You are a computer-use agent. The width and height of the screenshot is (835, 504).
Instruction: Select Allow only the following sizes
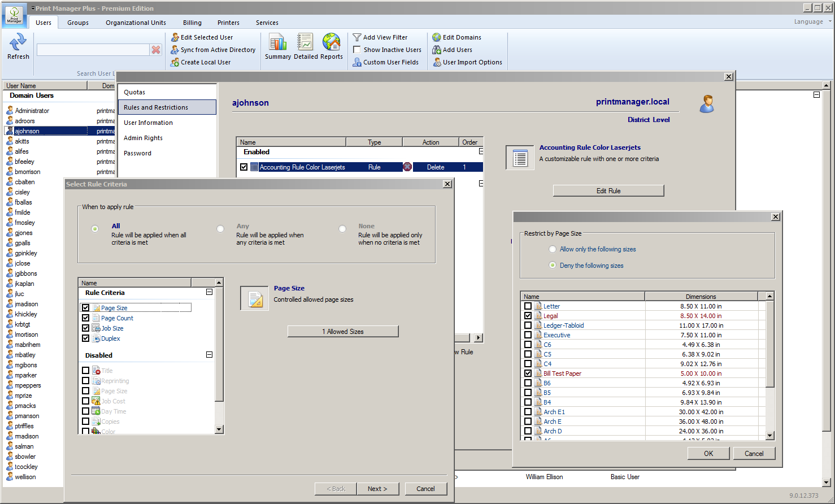tap(553, 249)
